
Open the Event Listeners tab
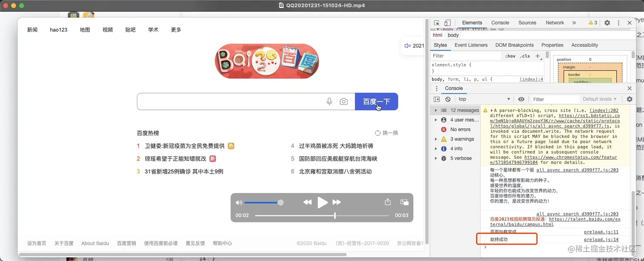coord(471,45)
